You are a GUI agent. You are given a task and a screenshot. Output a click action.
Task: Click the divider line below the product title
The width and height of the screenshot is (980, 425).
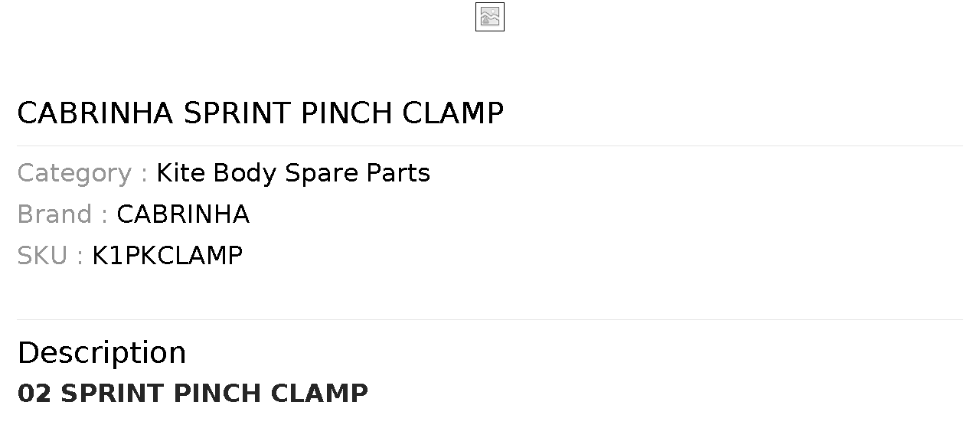(490, 145)
